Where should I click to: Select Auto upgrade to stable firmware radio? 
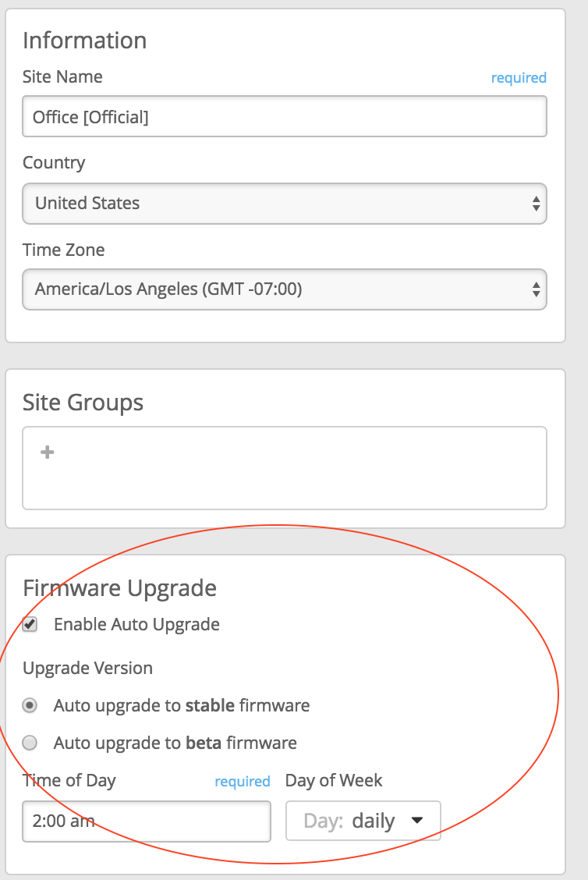point(30,705)
